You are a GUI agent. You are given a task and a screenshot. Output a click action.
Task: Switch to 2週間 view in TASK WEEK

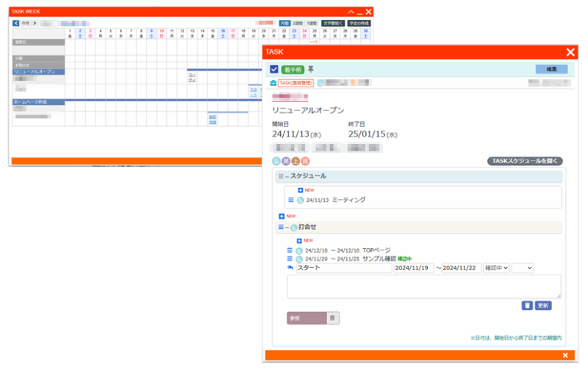[298, 23]
